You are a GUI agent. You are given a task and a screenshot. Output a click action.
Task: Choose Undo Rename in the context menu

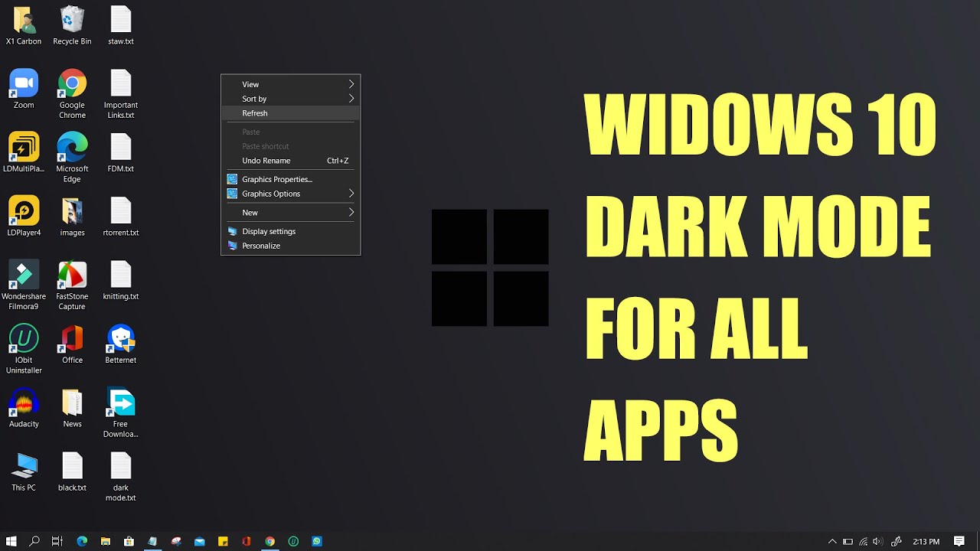coord(290,161)
